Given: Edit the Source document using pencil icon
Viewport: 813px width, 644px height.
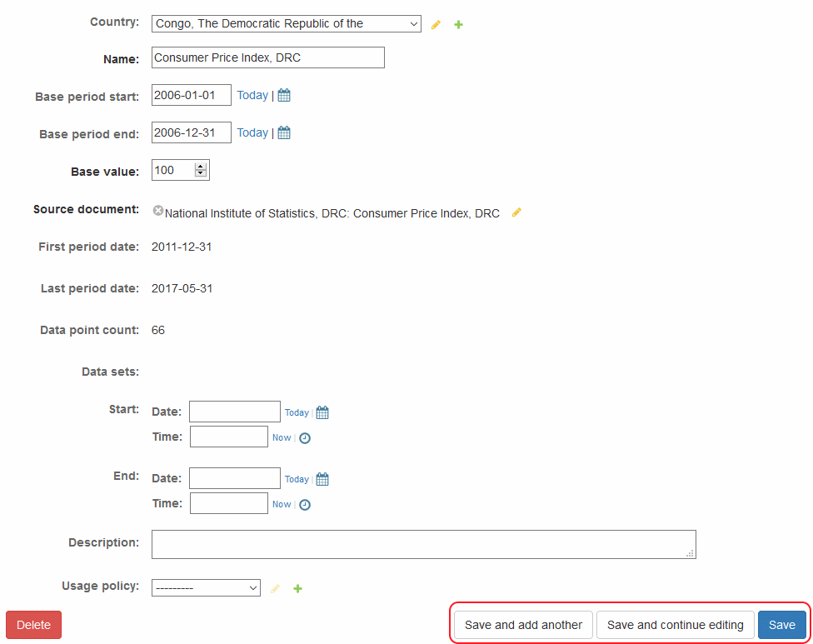Looking at the screenshot, I should 516,212.
